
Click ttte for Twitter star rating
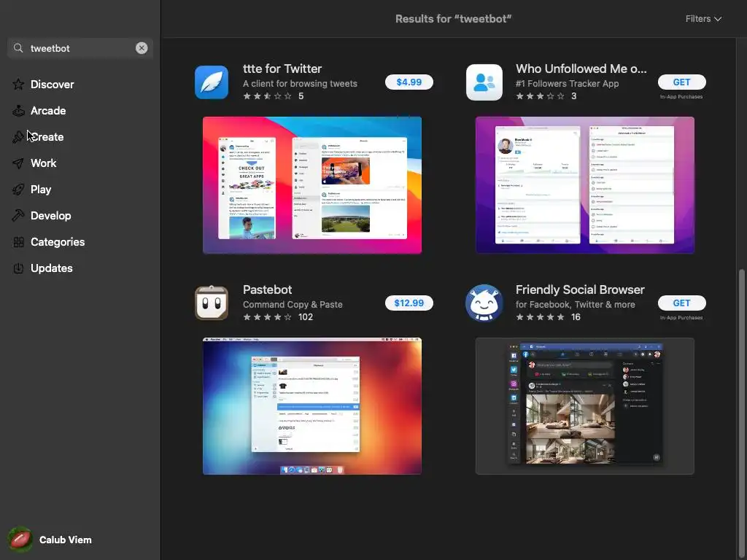[267, 96]
